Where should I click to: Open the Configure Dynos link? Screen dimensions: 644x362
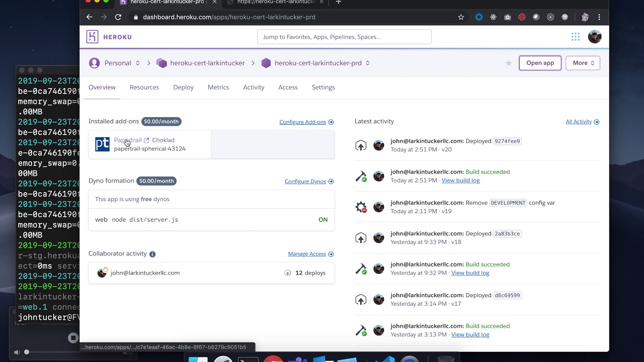(x=309, y=182)
